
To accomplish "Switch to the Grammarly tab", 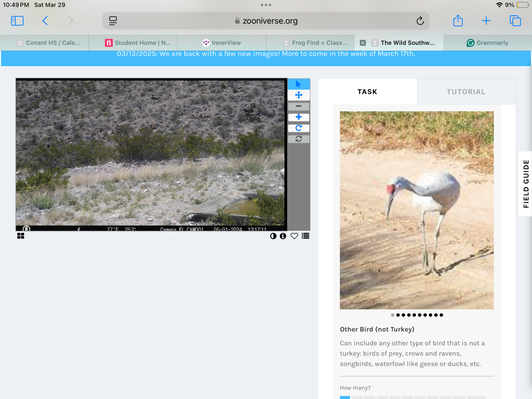I will (x=488, y=43).
